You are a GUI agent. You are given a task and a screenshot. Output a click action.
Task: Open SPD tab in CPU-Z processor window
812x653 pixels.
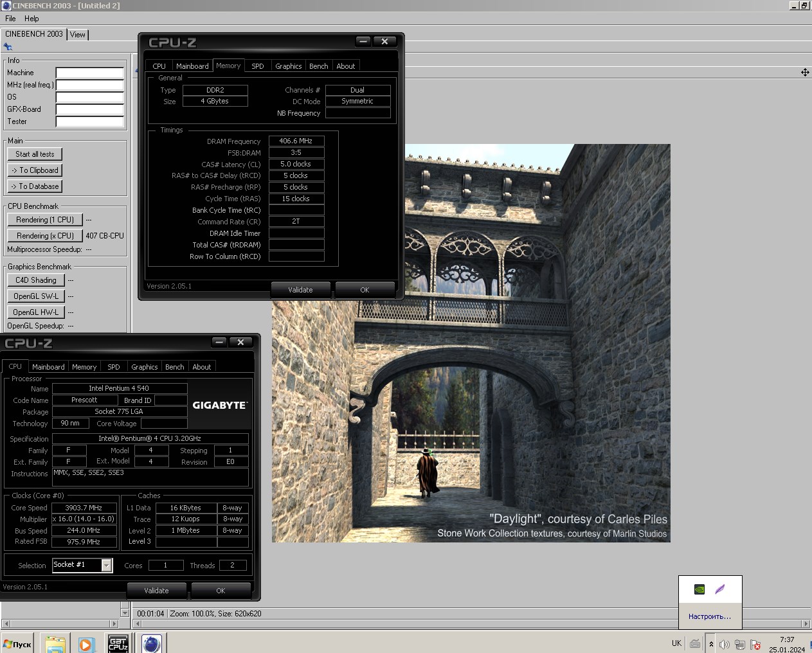(x=114, y=367)
